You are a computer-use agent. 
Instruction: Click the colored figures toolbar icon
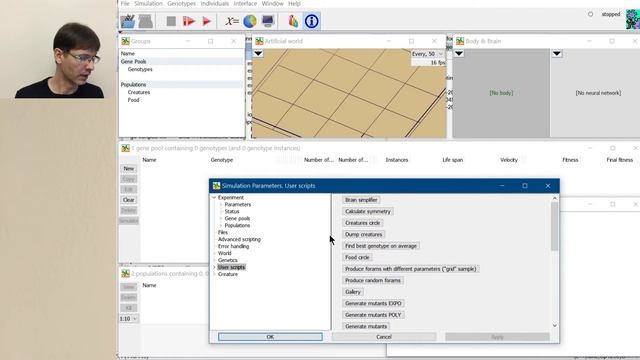(293, 21)
